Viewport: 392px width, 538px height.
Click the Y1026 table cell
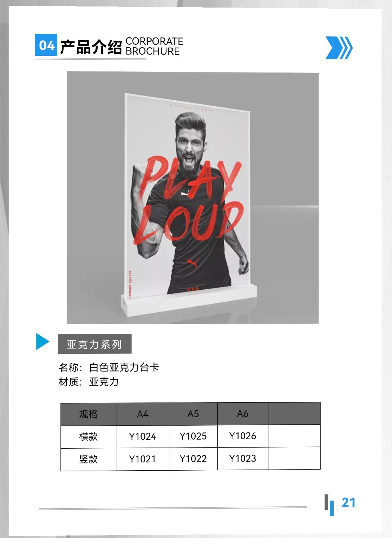pyautogui.click(x=242, y=436)
